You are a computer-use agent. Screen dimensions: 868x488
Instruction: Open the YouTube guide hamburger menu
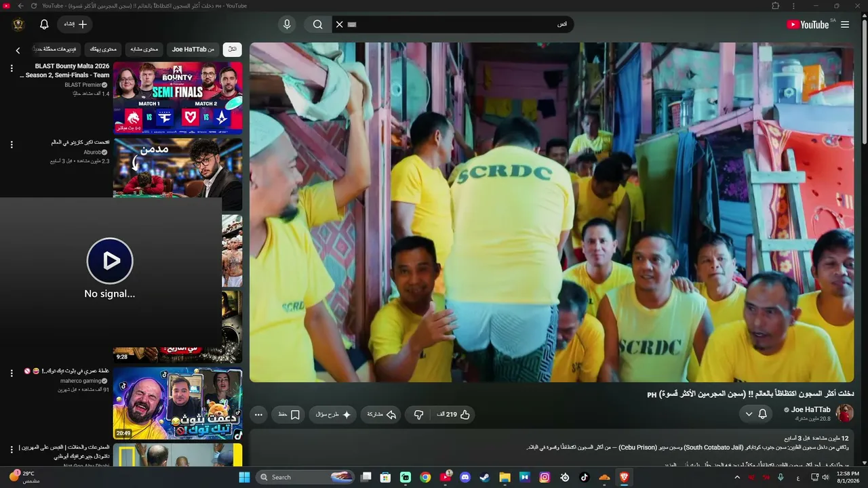845,24
